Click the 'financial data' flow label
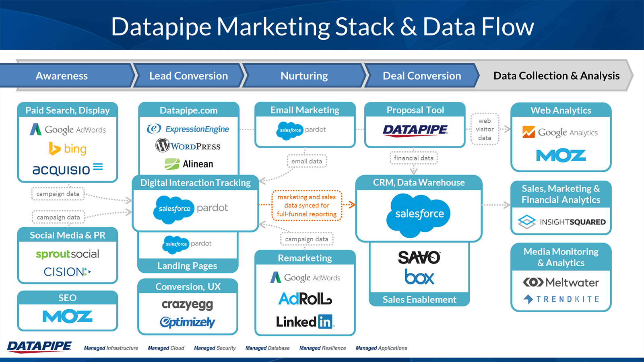Screen dimensions: 644x362 414,158
